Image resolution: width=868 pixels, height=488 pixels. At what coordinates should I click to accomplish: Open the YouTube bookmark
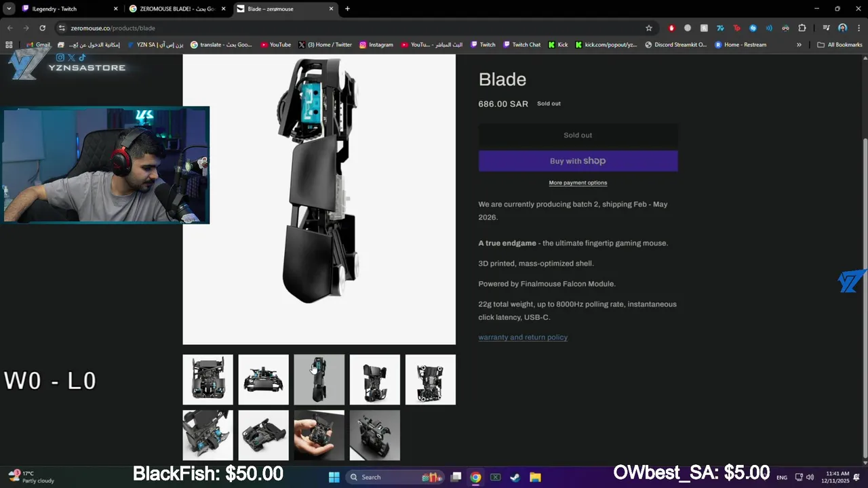(x=275, y=45)
